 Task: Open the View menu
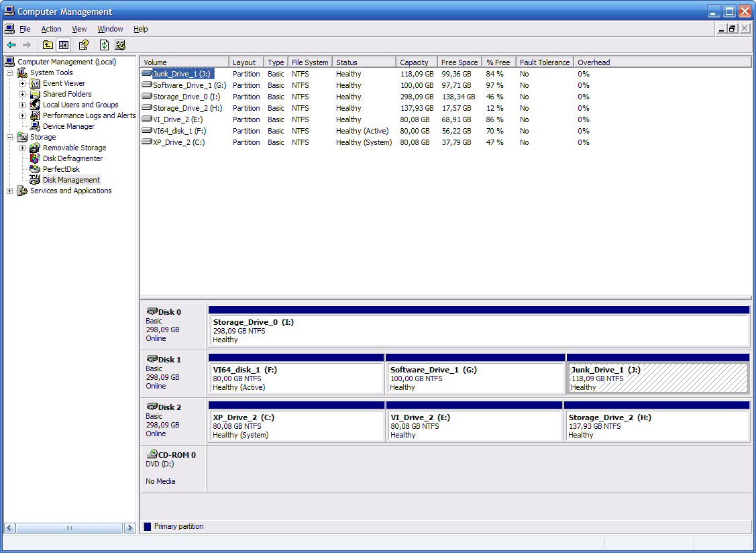[x=80, y=29]
